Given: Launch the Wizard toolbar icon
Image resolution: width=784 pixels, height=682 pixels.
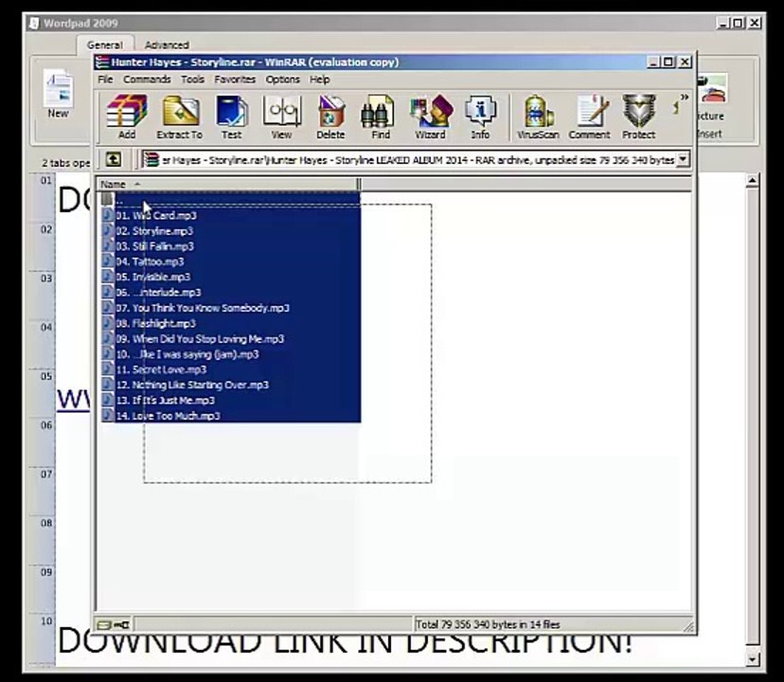Looking at the screenshot, I should pos(431,111).
